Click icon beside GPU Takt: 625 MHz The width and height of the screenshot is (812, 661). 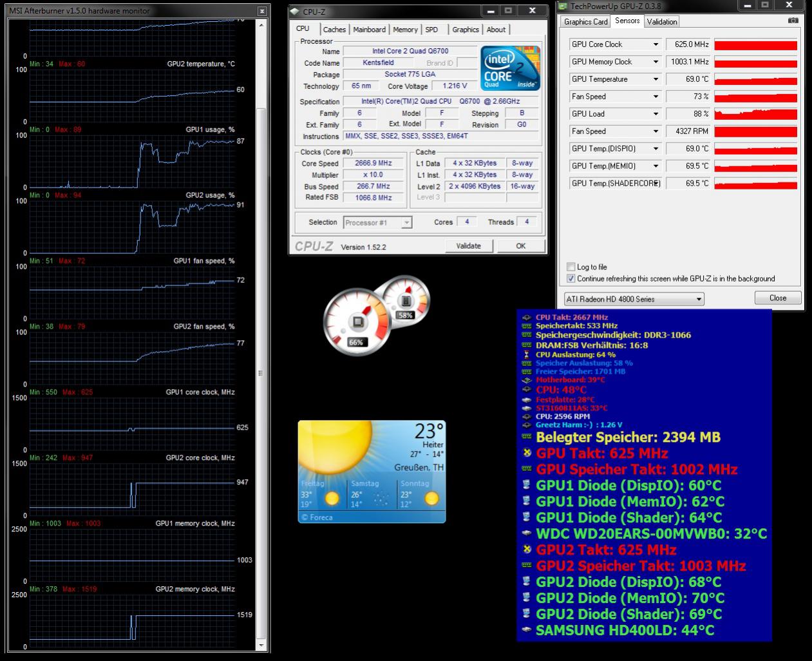tap(527, 453)
